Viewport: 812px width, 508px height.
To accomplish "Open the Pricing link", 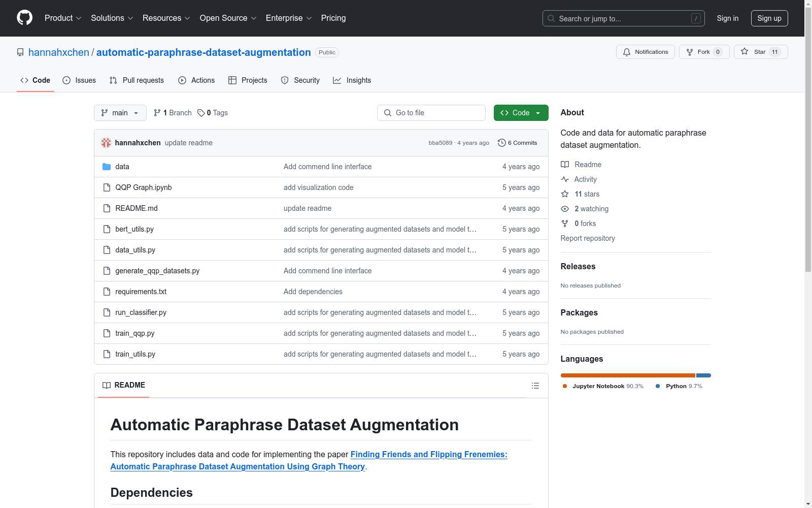I will point(333,18).
